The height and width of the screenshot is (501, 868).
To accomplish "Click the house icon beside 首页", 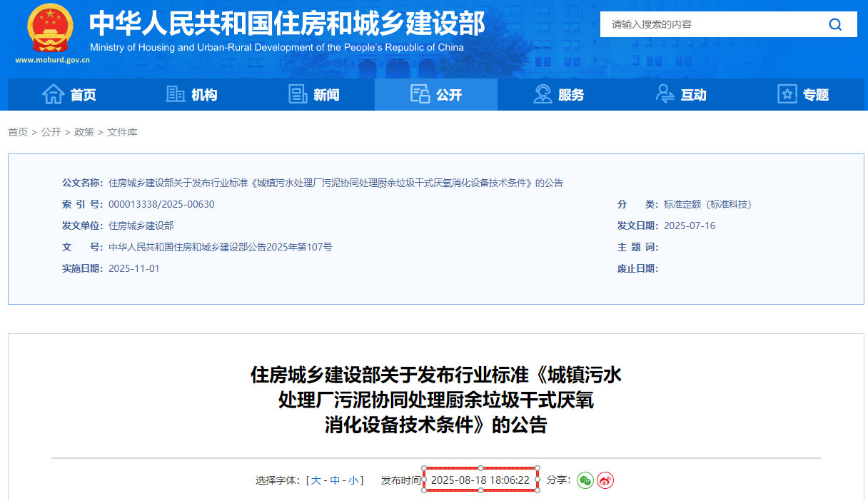I will point(54,94).
